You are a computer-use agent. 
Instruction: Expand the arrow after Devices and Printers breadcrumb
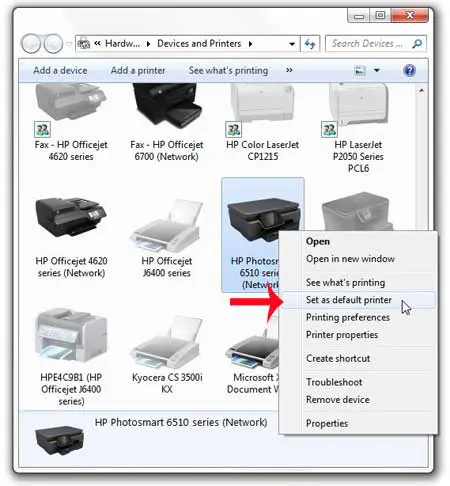pos(251,44)
